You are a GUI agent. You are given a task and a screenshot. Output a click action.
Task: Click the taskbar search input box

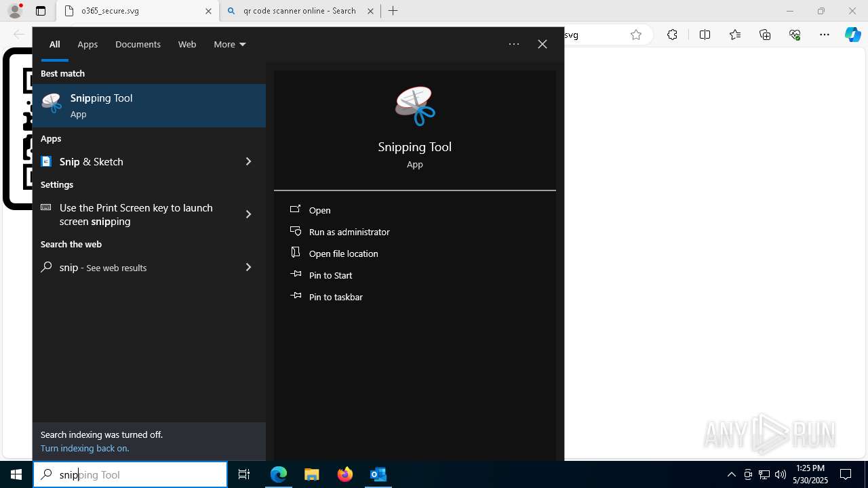click(x=130, y=474)
